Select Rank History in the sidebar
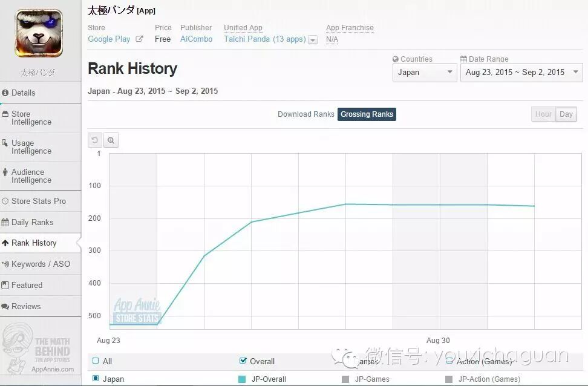This screenshot has width=588, height=386. pyautogui.click(x=41, y=243)
